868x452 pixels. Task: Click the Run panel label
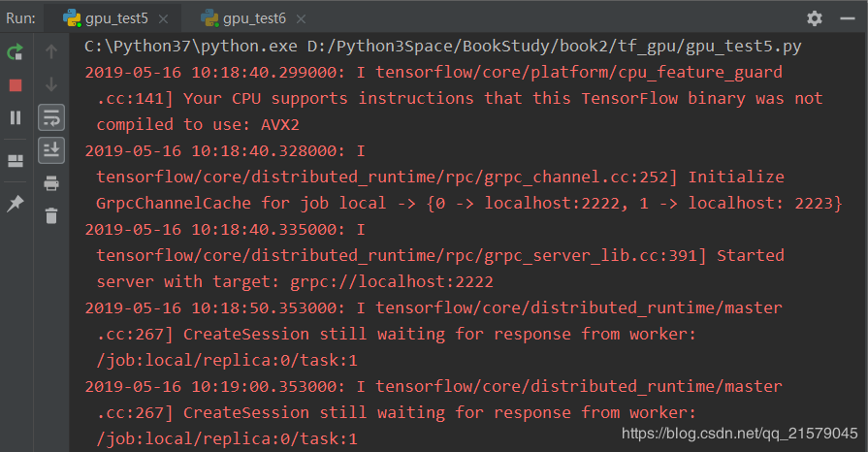click(x=20, y=18)
